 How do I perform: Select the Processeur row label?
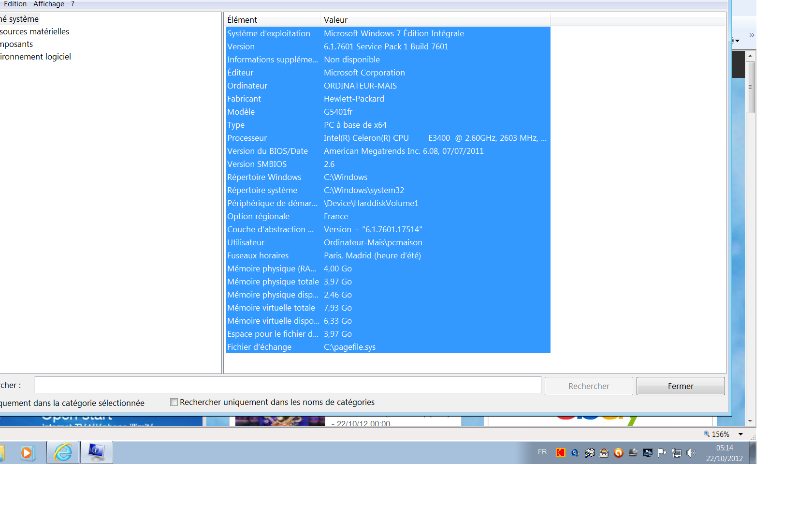coord(247,138)
